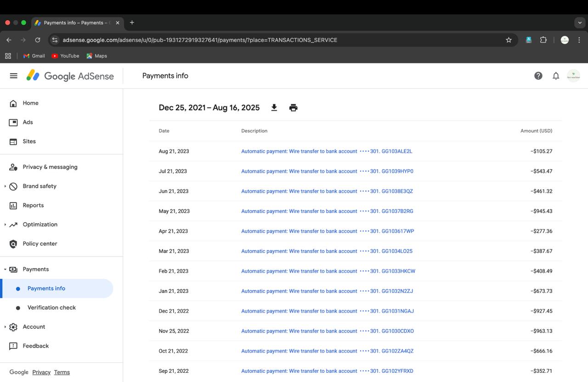Open the Maps bookmark
This screenshot has height=382, width=588.
coord(96,56)
